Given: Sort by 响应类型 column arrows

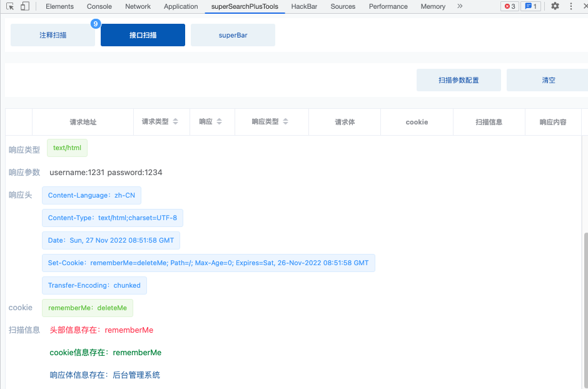Looking at the screenshot, I should [285, 121].
